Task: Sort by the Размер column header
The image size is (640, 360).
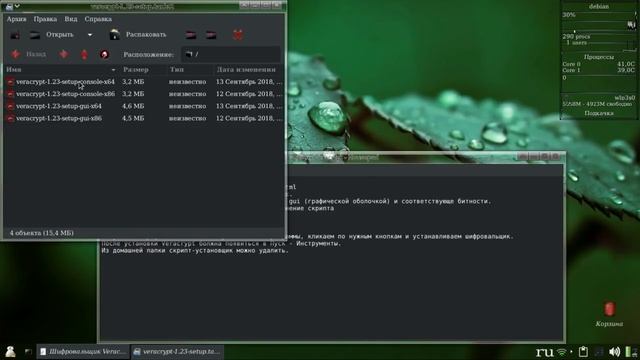Action: [x=144, y=70]
